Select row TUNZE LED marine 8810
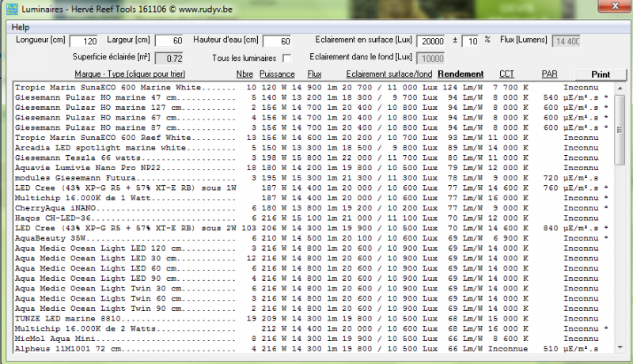The image size is (633, 364). point(313,319)
